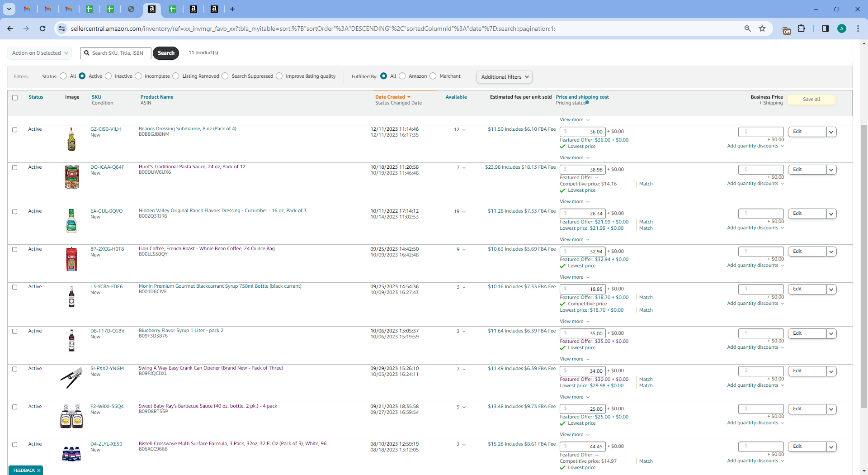The height and width of the screenshot is (475, 868).
Task: Sort by the Date Created column
Action: 393,97
